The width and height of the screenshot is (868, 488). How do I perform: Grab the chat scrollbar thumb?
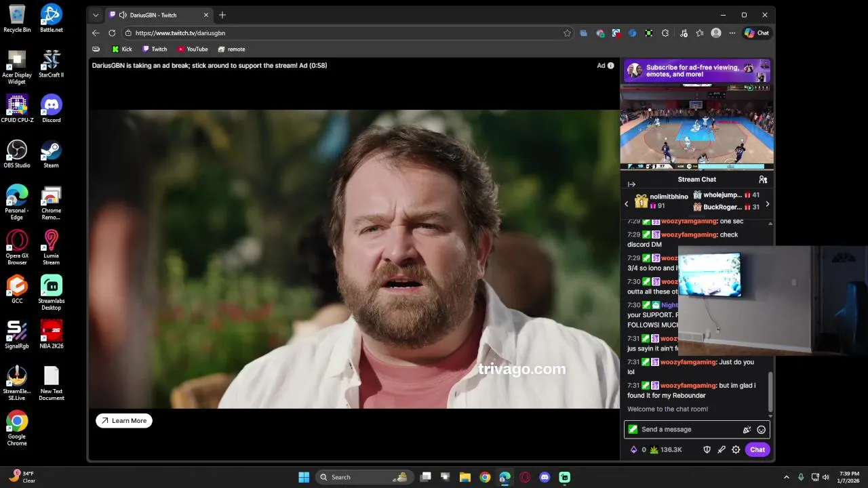770,392
